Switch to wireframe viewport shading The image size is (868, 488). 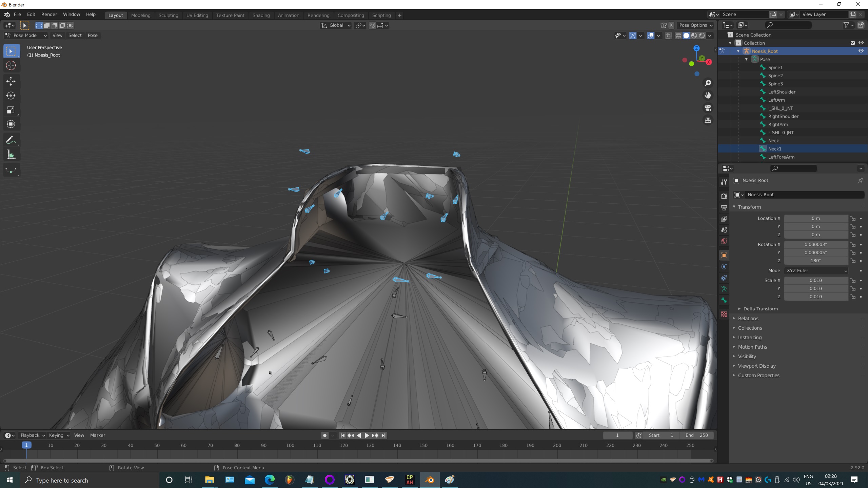coord(678,36)
